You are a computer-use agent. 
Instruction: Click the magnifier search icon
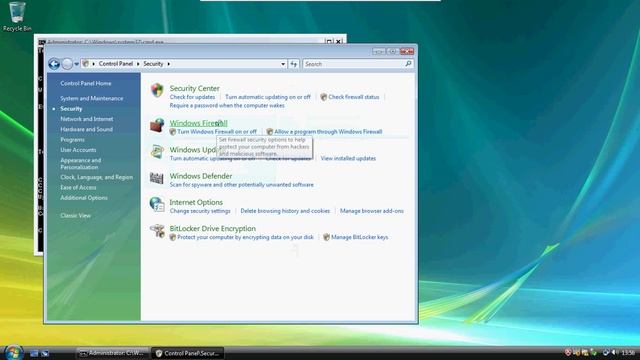point(408,64)
